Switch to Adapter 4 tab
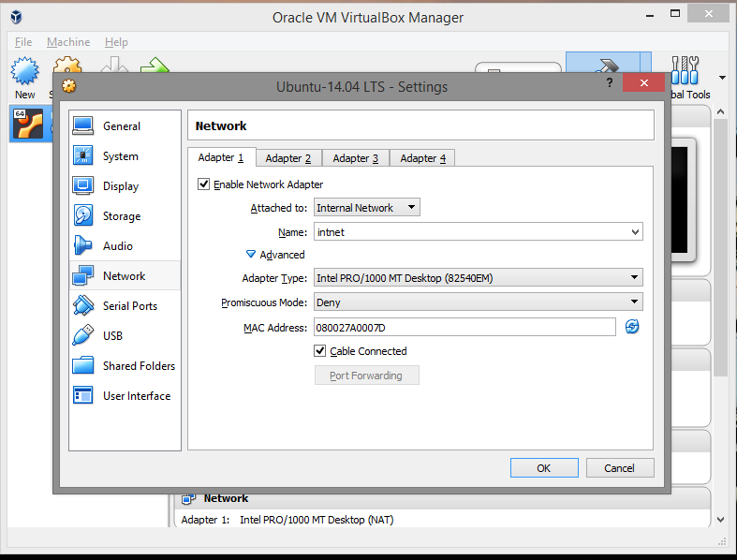 point(422,158)
